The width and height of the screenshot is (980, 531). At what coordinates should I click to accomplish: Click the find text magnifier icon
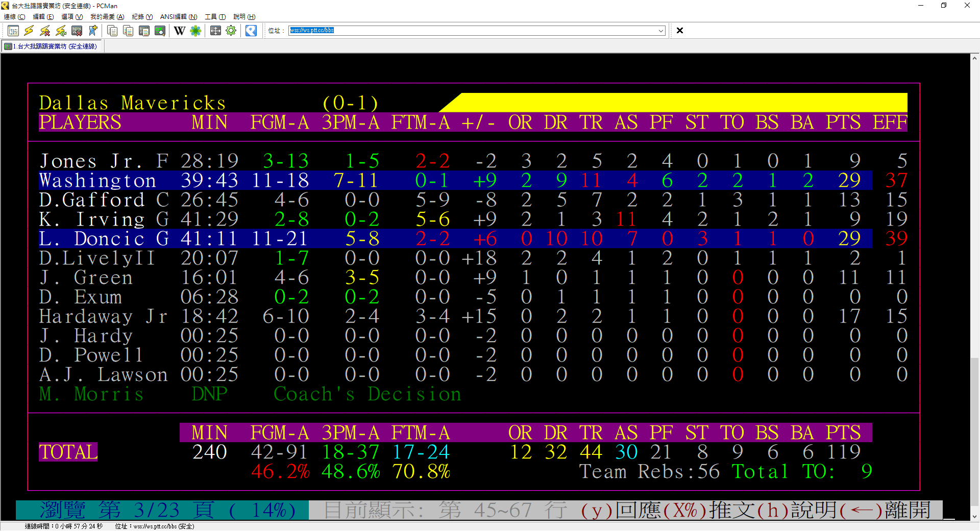[160, 31]
